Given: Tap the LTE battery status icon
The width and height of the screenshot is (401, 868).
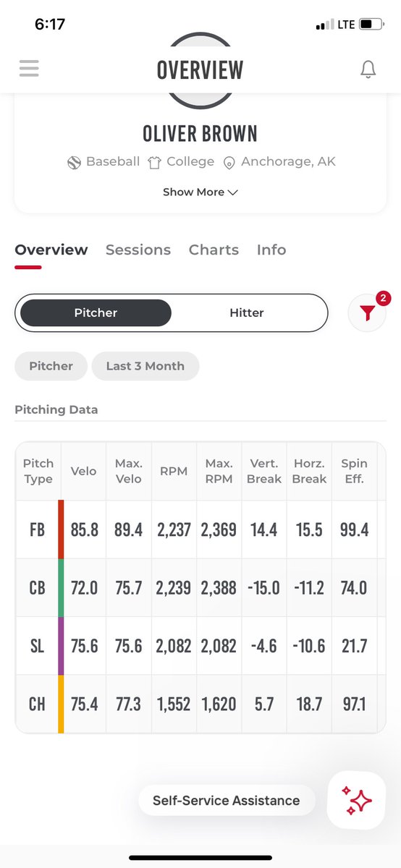Looking at the screenshot, I should [370, 25].
